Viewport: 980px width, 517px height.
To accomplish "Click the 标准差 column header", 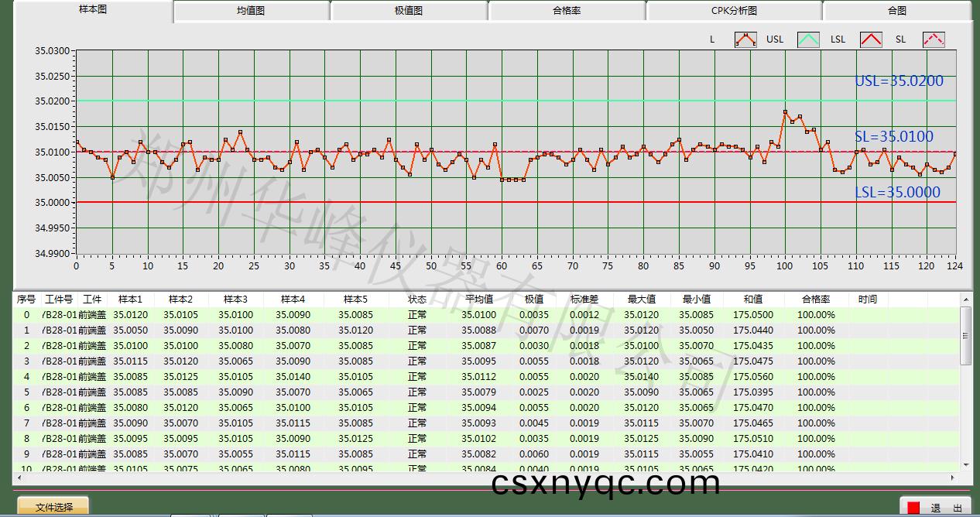I will (x=584, y=299).
